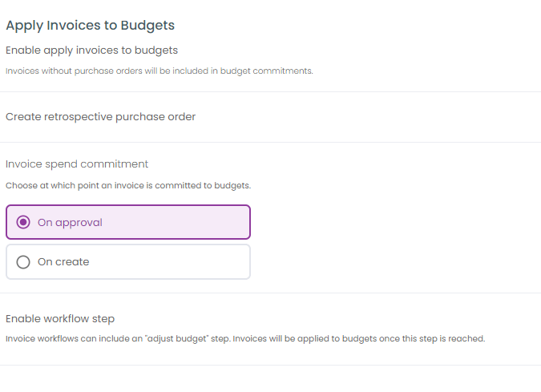Click divider line below budget commitments description
Screen dimensions: 541x392
pos(271,92)
